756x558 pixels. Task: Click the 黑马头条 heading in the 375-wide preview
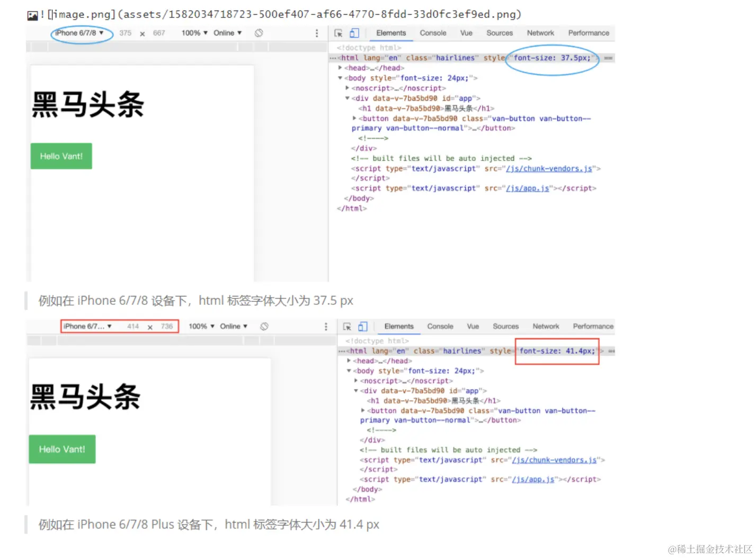click(x=88, y=104)
